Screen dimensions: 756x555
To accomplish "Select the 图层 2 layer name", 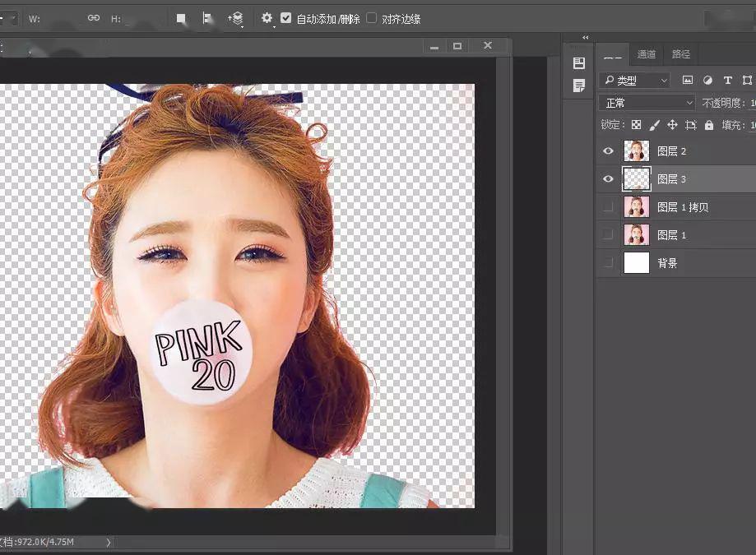I will point(671,151).
